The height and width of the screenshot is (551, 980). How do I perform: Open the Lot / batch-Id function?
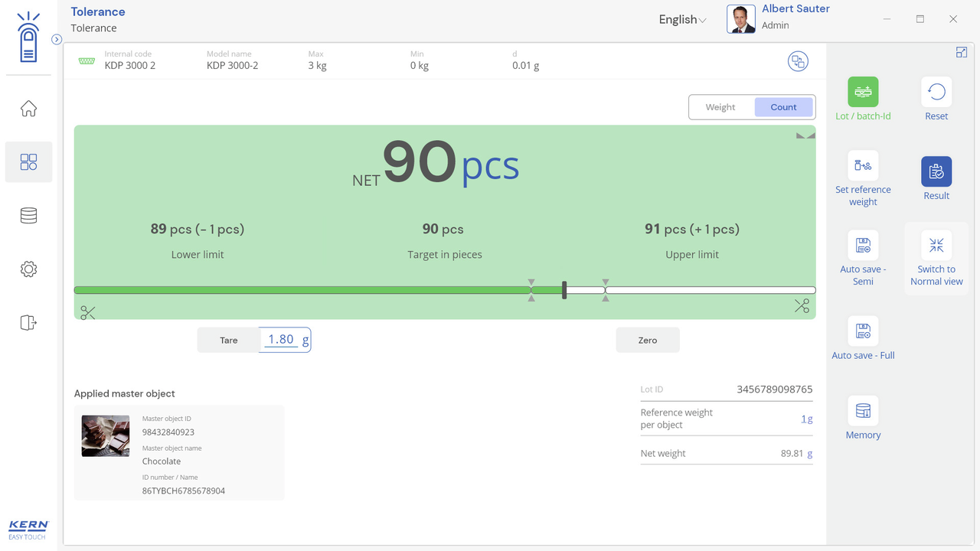863,93
